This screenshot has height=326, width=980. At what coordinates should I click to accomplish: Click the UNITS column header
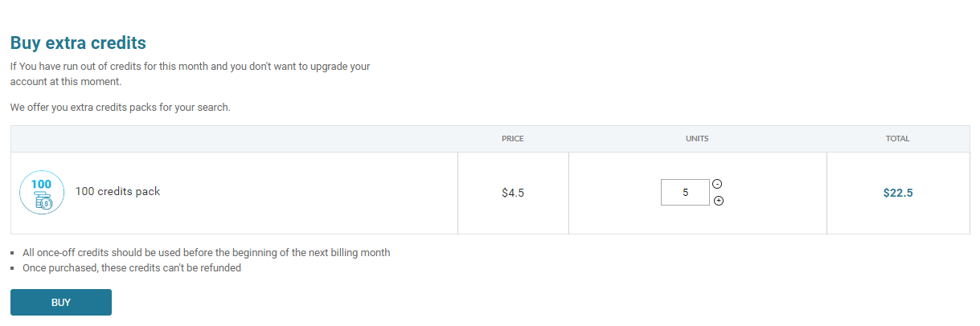(697, 139)
